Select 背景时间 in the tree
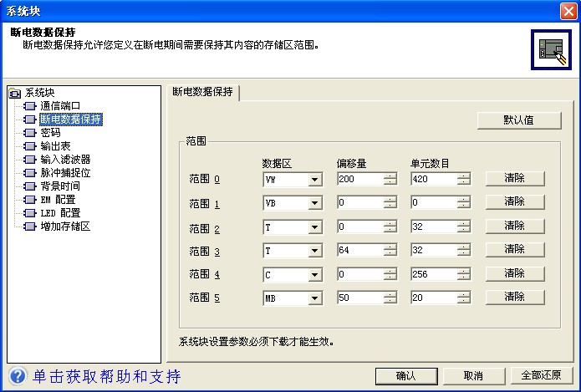Screen dimensions: 581x392 click(x=59, y=186)
